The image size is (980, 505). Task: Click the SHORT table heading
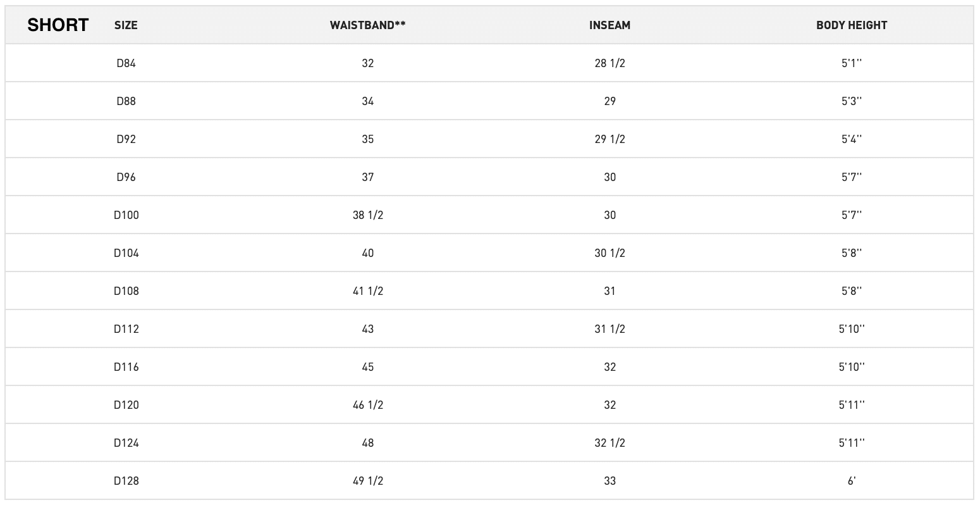tap(58, 25)
